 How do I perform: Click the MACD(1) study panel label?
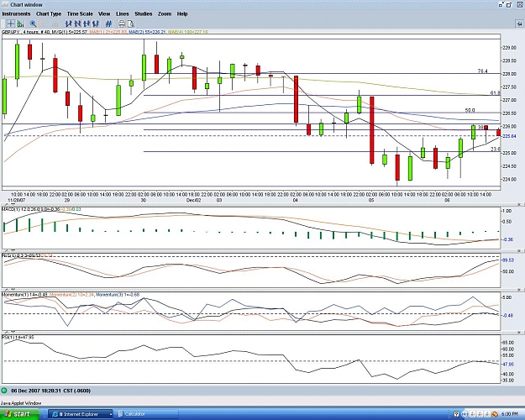pos(41,209)
